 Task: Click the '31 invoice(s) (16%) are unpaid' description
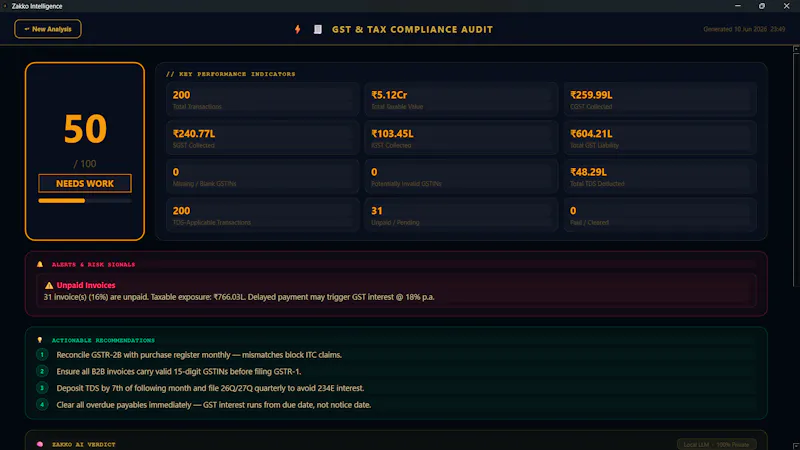239,297
